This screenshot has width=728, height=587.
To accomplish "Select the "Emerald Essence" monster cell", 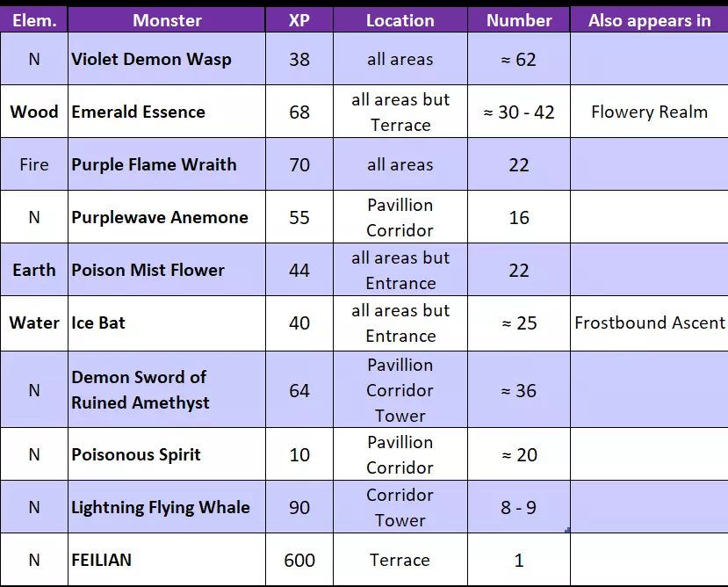I will point(139,112).
